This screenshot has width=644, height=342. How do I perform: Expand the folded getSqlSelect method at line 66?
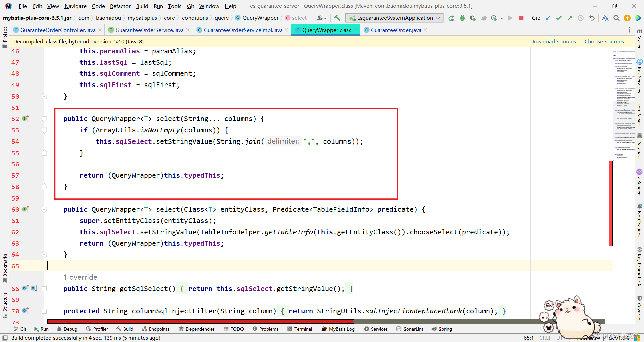44,289
